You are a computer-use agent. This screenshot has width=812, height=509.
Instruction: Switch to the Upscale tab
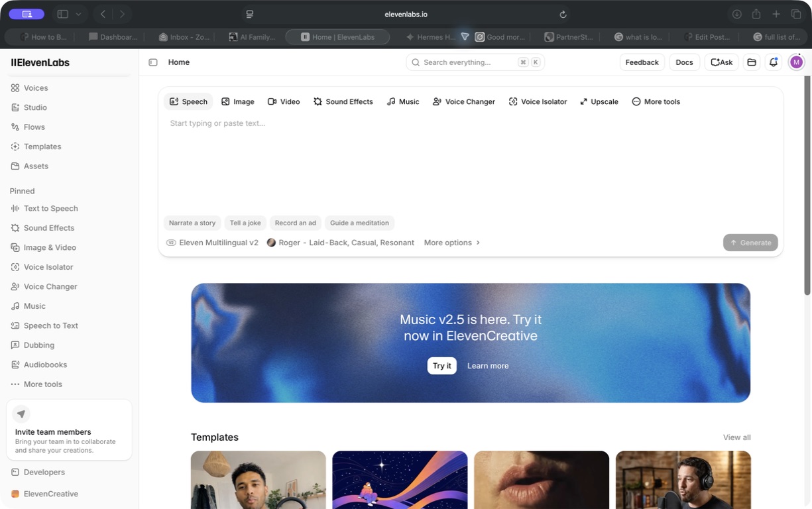(x=599, y=101)
